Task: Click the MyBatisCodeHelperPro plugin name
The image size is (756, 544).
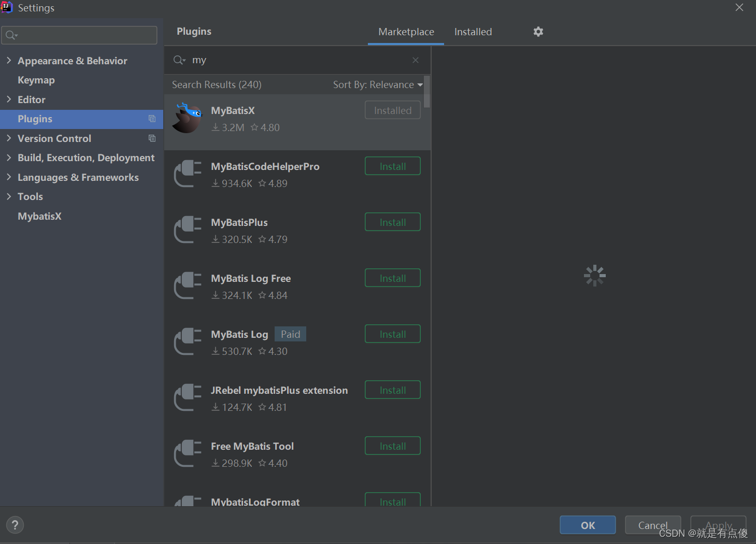Action: [x=265, y=166]
